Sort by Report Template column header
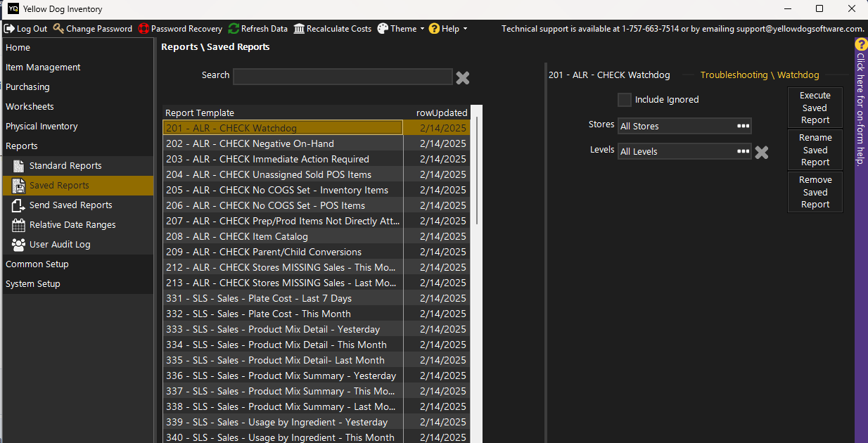 [x=283, y=113]
